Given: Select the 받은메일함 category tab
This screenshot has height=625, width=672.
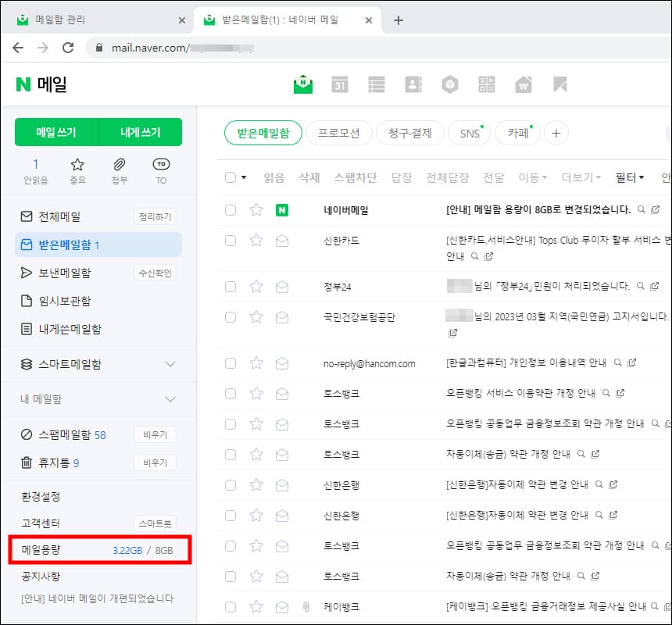Looking at the screenshot, I should click(263, 134).
